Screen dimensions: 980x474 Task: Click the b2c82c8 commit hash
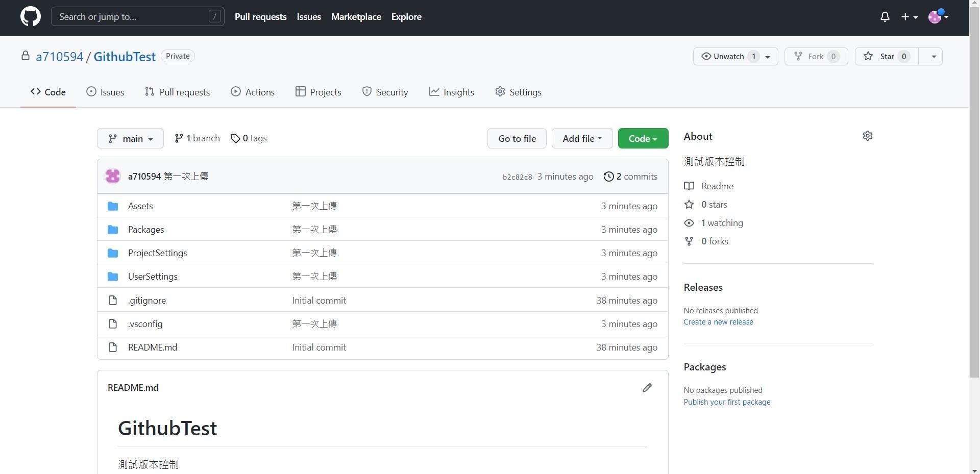pos(517,177)
